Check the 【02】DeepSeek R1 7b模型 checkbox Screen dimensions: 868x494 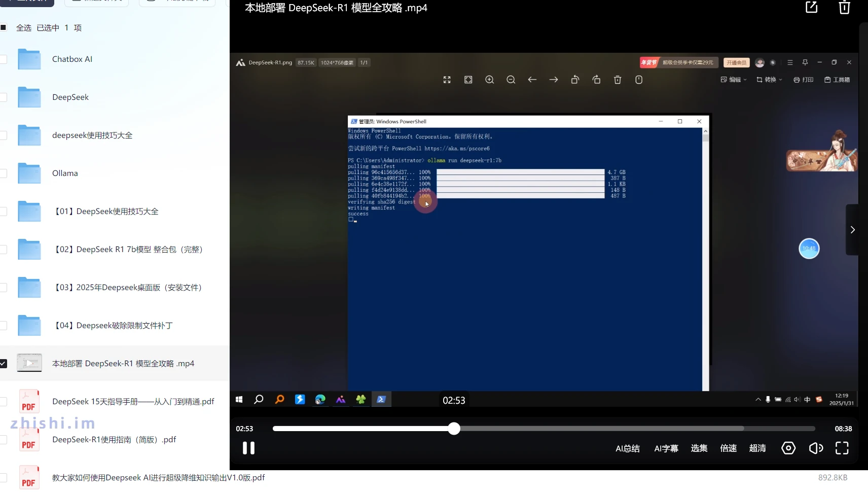point(4,250)
